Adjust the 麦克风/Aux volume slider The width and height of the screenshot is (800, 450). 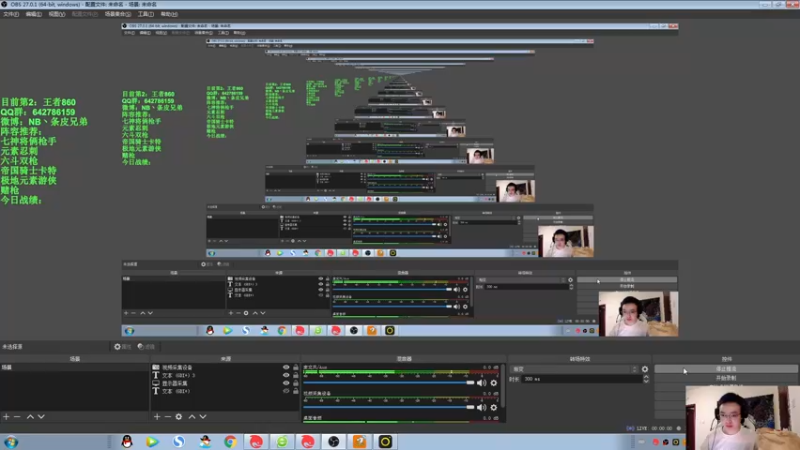pos(388,383)
